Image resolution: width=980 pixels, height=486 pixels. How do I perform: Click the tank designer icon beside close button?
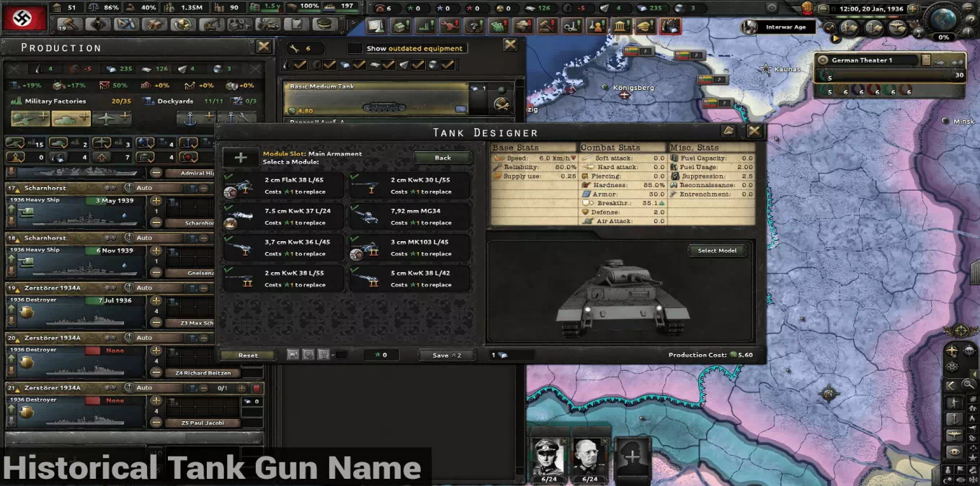tap(729, 131)
